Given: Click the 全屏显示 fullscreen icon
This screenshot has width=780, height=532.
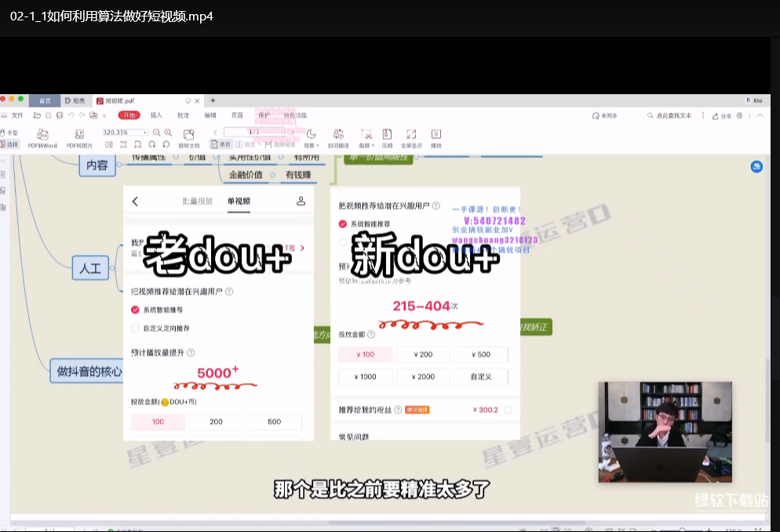Looking at the screenshot, I should (x=411, y=134).
